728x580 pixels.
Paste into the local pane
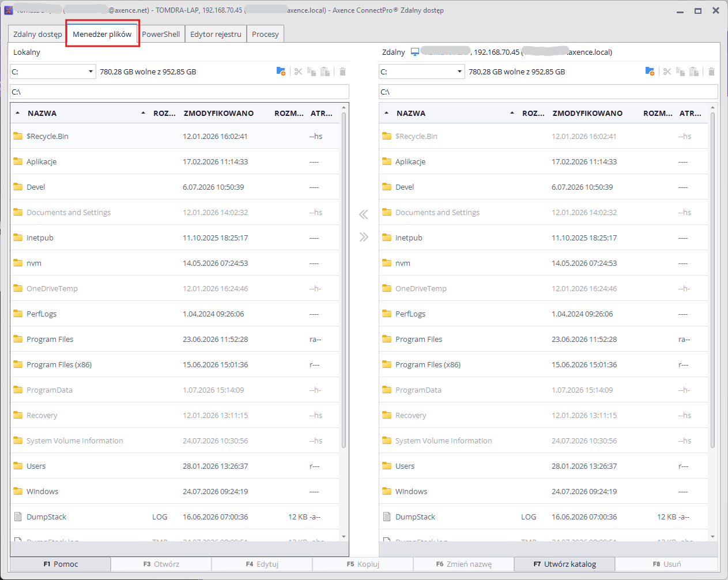325,71
